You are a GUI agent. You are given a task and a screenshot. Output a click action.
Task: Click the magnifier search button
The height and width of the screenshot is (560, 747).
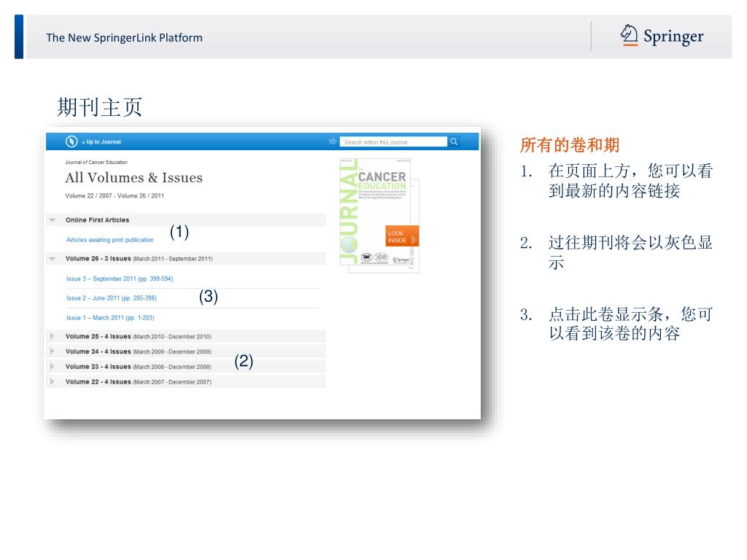454,141
